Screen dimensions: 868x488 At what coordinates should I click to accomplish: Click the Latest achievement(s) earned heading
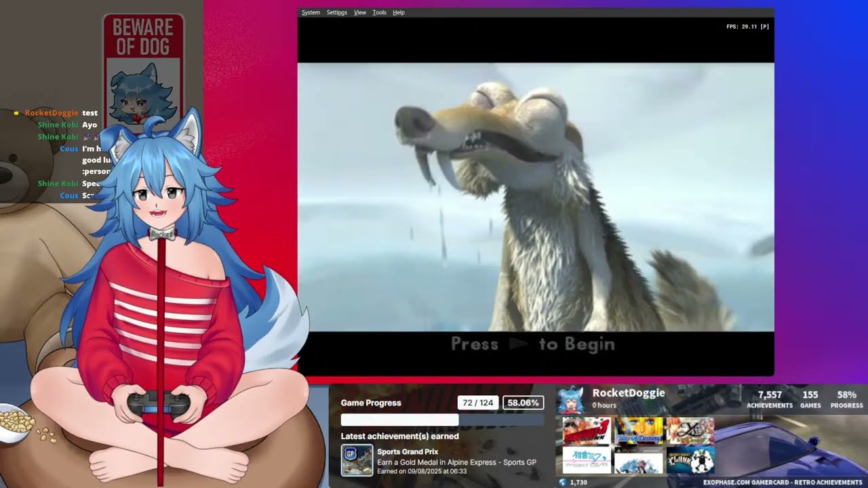click(399, 436)
